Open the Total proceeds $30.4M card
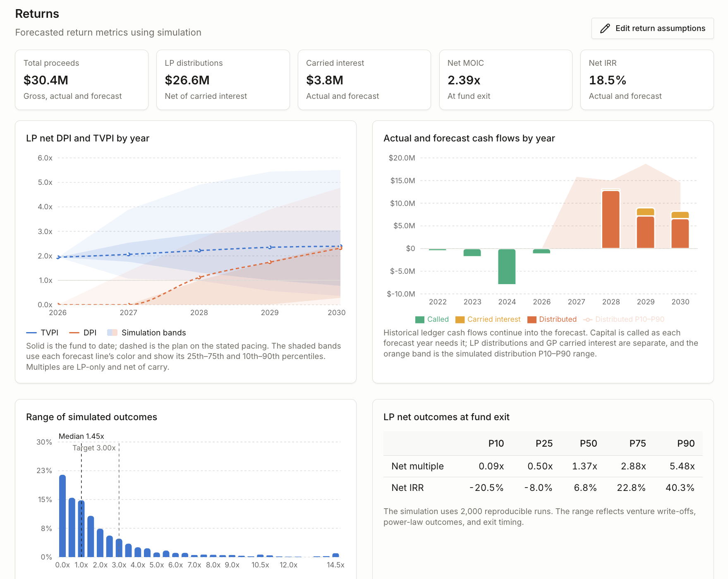The image size is (728, 579). 81,80
